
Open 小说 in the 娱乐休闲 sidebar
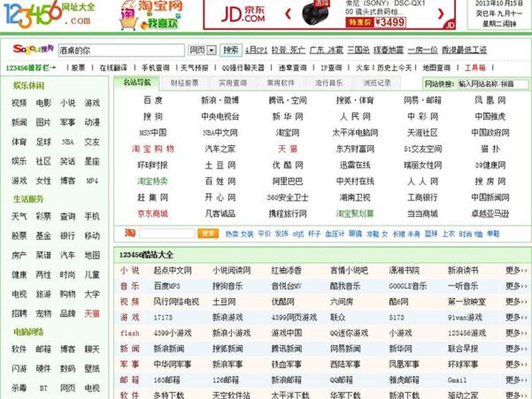68,103
